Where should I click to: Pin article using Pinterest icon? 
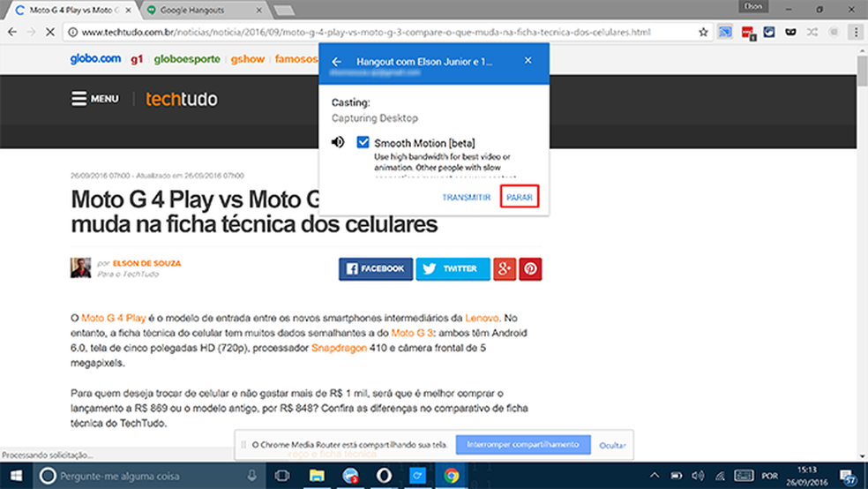coord(530,268)
